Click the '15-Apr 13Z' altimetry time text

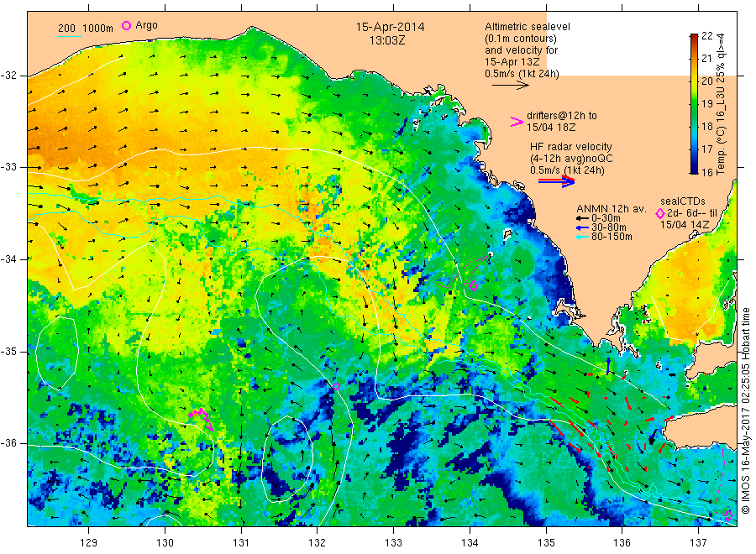click(x=512, y=62)
